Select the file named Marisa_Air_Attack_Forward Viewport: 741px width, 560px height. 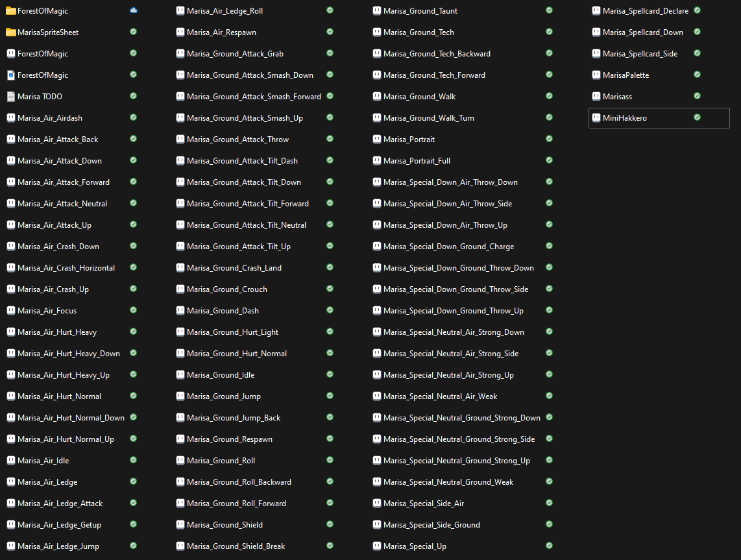click(x=64, y=182)
